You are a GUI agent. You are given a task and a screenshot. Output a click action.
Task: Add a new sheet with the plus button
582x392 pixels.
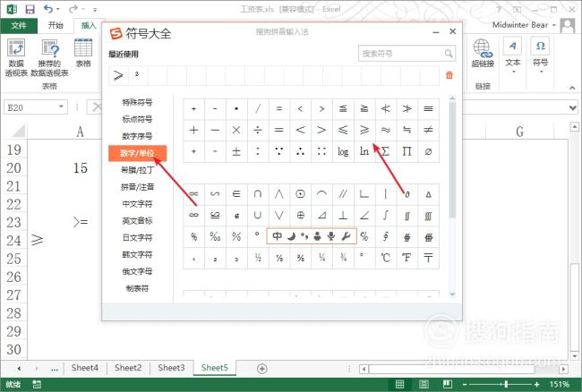click(x=262, y=369)
